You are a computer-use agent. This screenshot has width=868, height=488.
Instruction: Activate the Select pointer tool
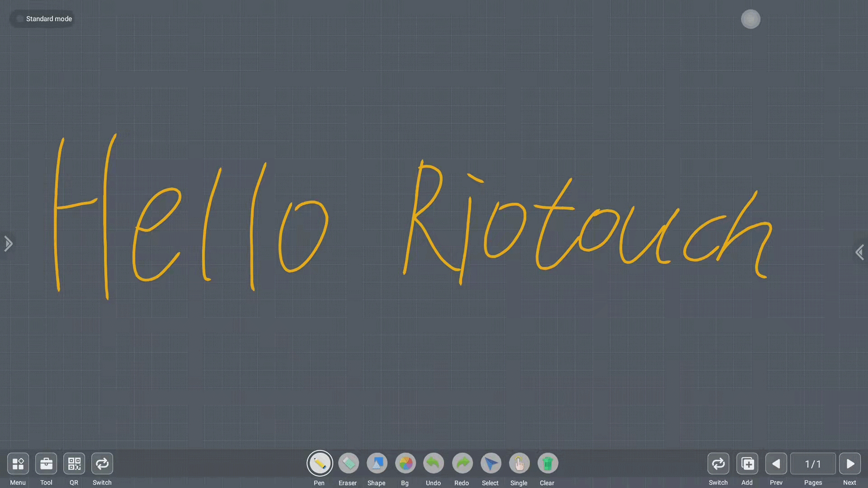(491, 463)
